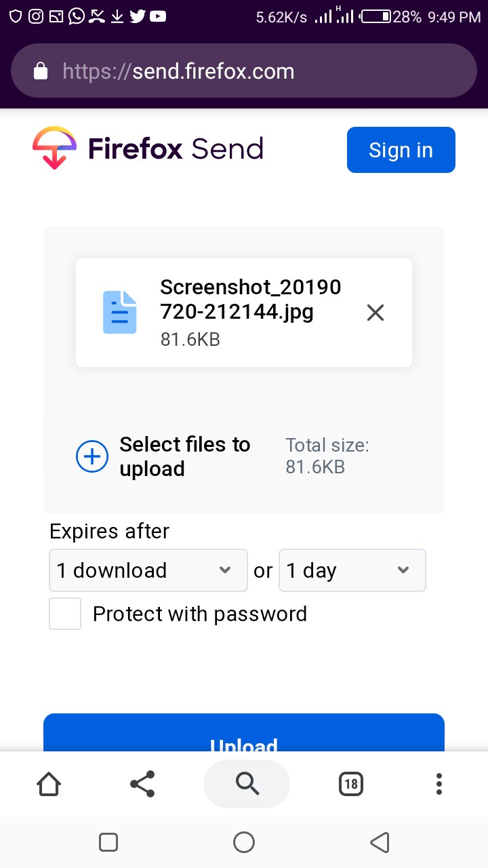Click the blue Upload button
This screenshot has height=868, width=488.
pyautogui.click(x=244, y=732)
